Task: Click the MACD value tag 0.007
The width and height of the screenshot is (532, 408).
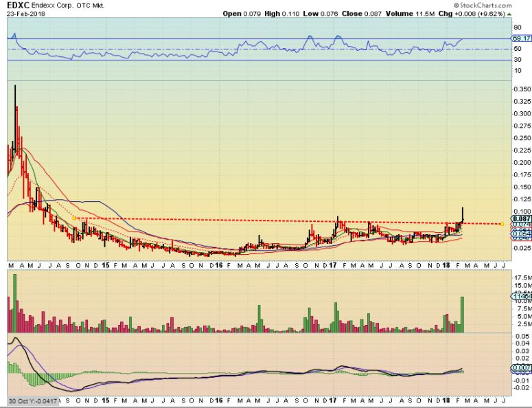Action: [x=522, y=368]
